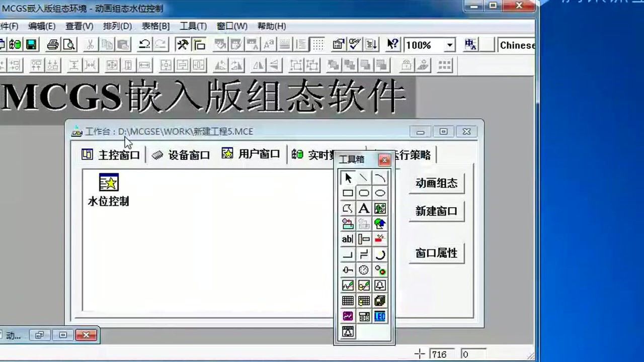Select the text label 'A' tool
Viewport: 644px width, 362px height.
pos(364,209)
